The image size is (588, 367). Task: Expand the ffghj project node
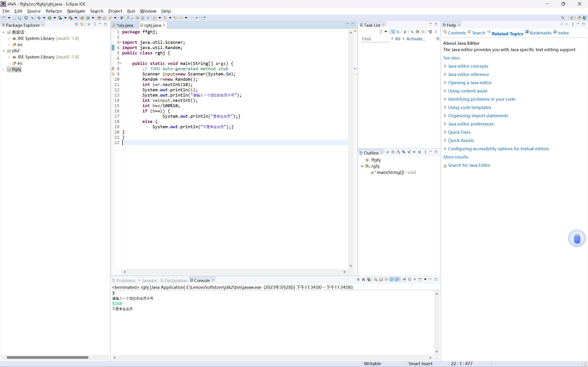click(3, 70)
